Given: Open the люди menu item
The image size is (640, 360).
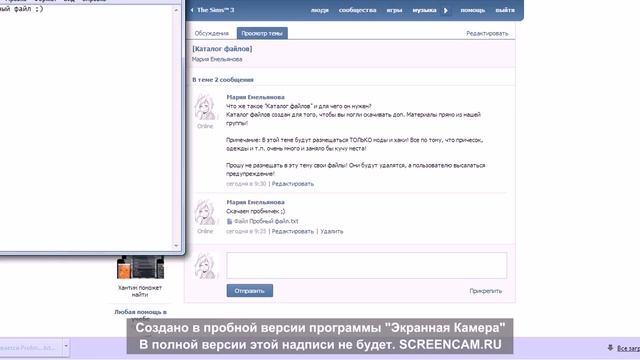Looking at the screenshot, I should [320, 10].
